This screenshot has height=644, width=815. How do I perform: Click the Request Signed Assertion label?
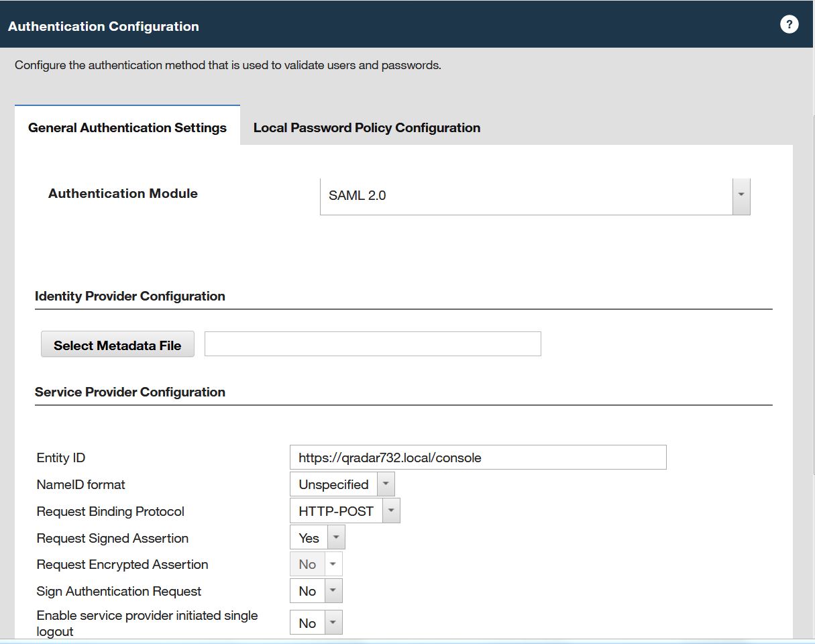click(113, 538)
